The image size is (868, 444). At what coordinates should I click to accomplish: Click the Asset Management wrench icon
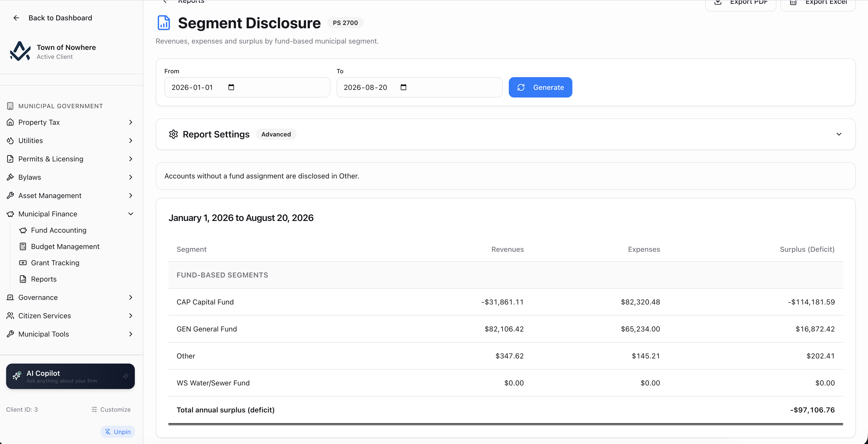[10, 196]
